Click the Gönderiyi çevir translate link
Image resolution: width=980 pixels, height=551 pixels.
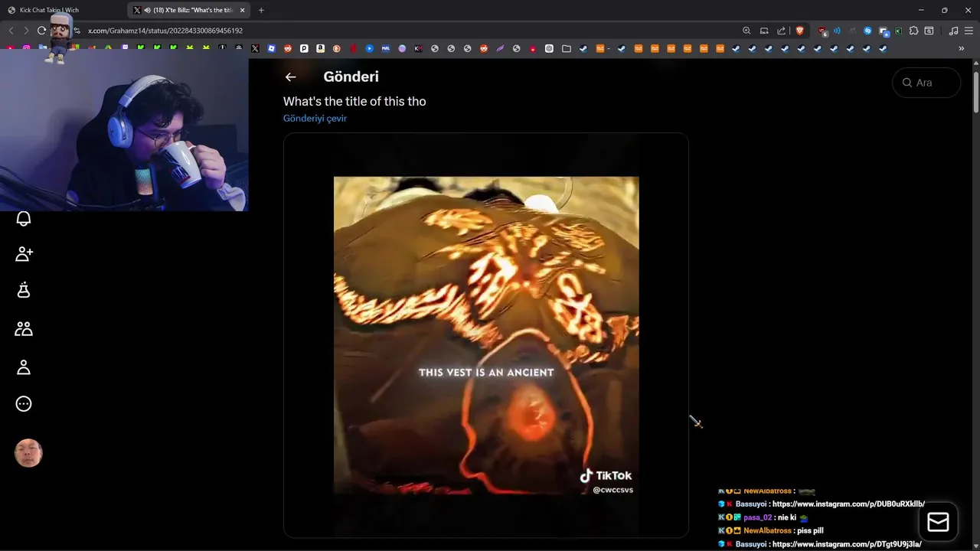(315, 119)
